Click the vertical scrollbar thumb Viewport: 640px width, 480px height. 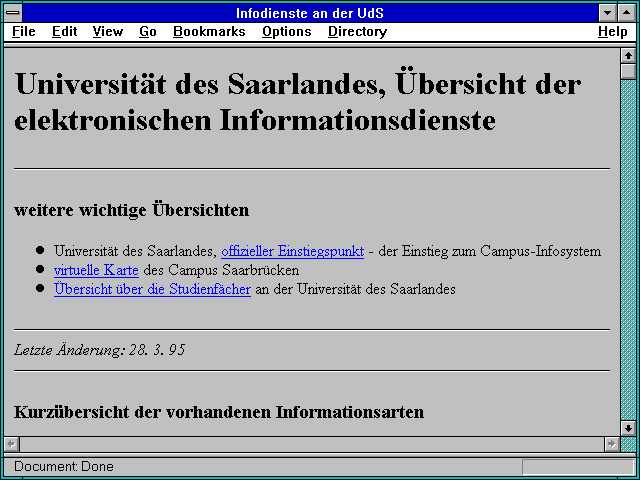coord(628,71)
